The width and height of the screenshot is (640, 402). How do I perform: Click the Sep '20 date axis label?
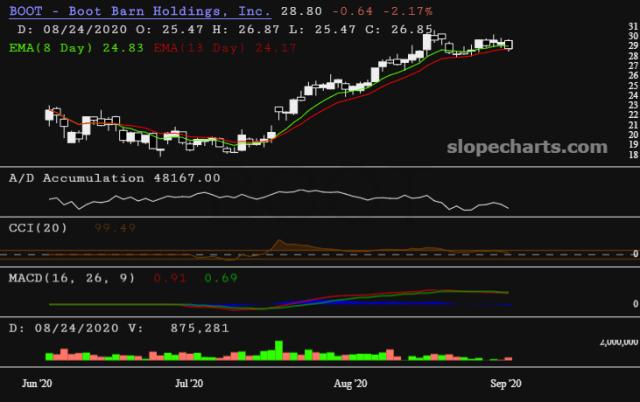pyautogui.click(x=505, y=383)
